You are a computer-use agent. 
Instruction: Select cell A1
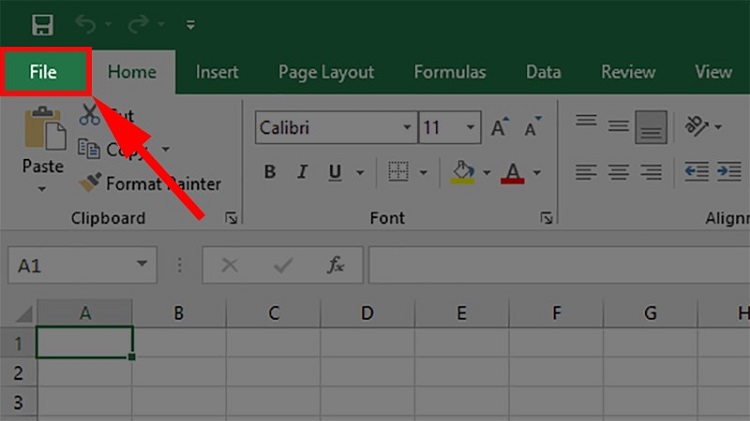click(85, 342)
